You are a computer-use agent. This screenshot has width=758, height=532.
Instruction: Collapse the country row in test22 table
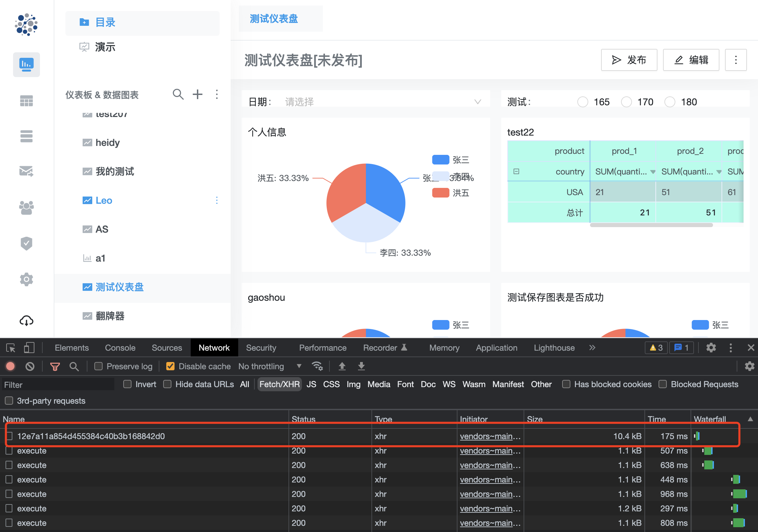[516, 171]
